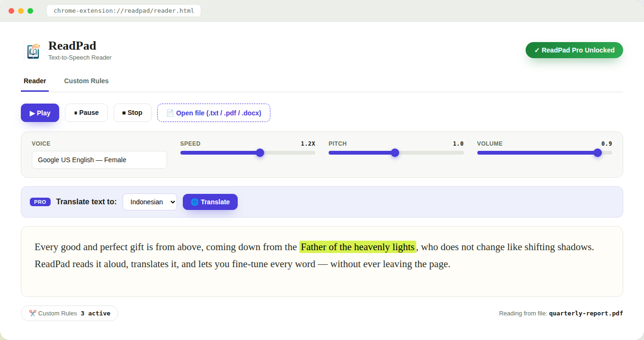
Task: Click highlighted phrase "Father of the heavenly lights"
Action: coord(358,247)
